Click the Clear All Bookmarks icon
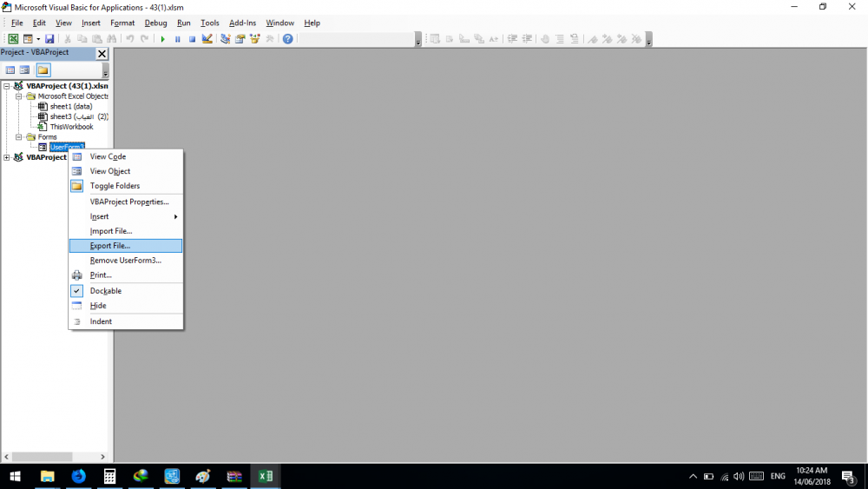The width and height of the screenshot is (868, 489). click(x=636, y=39)
